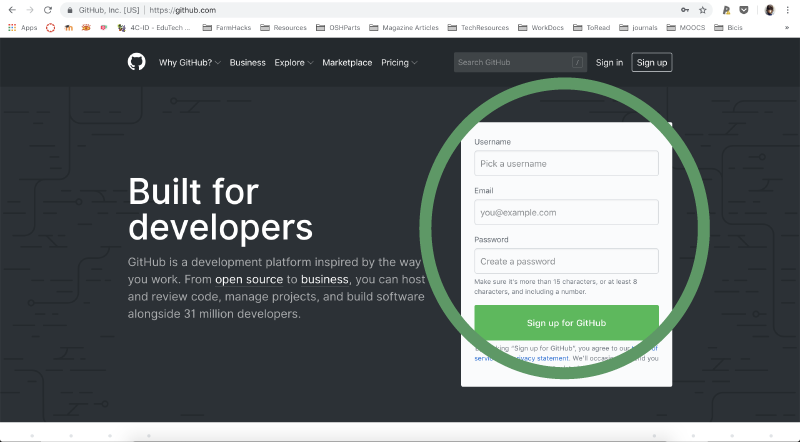Expand the Why GitHub? menu

coord(189,62)
